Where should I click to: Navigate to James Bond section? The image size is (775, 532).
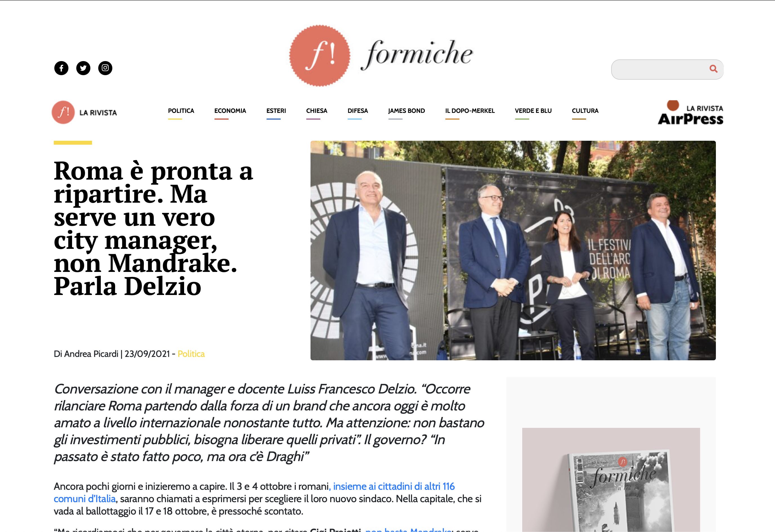407,111
